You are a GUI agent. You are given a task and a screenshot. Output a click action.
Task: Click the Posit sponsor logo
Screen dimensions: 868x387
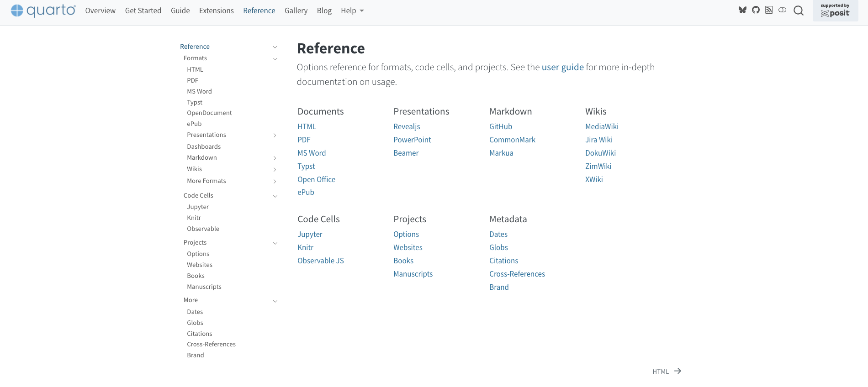pos(835,10)
